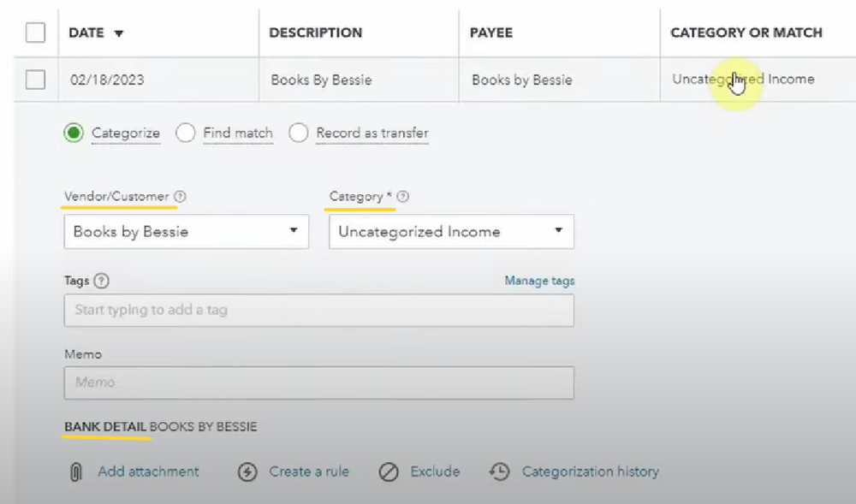This screenshot has height=504, width=856.
Task: Click the lightning bolt rule icon
Action: (x=247, y=471)
